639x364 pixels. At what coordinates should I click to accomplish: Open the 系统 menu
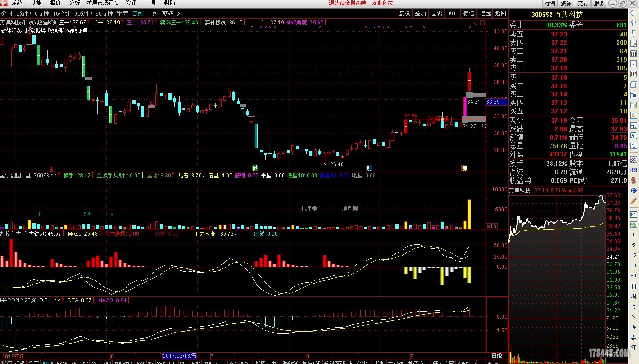tap(17, 3)
